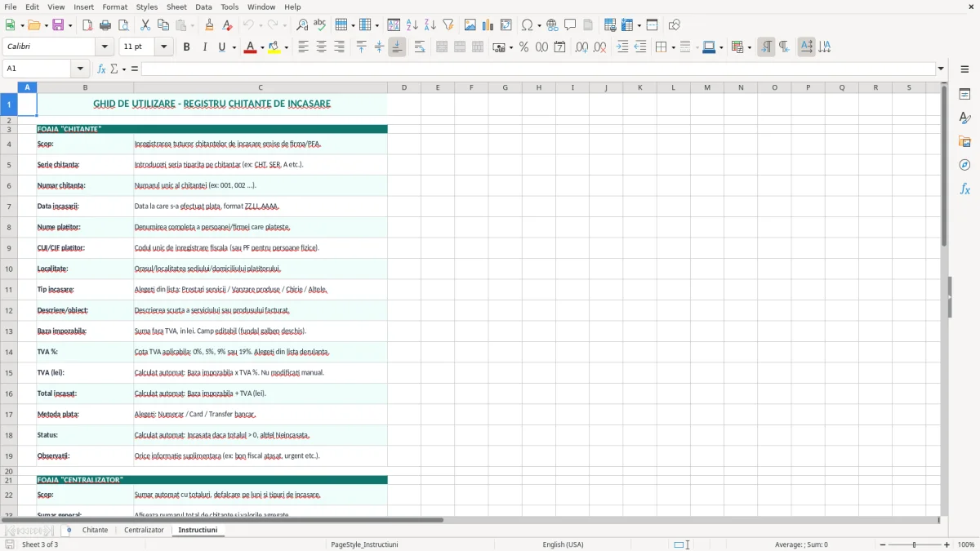Viewport: 980px width, 551px height.
Task: Open sidebar Navigator compass icon
Action: pyautogui.click(x=964, y=165)
